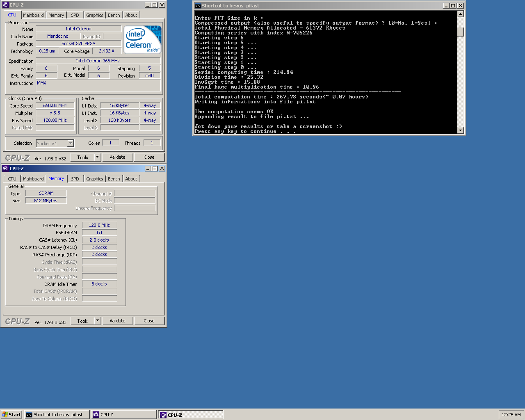Switch to hexus_pifast shortcut in the taskbar
525x420 pixels.
coord(57,415)
